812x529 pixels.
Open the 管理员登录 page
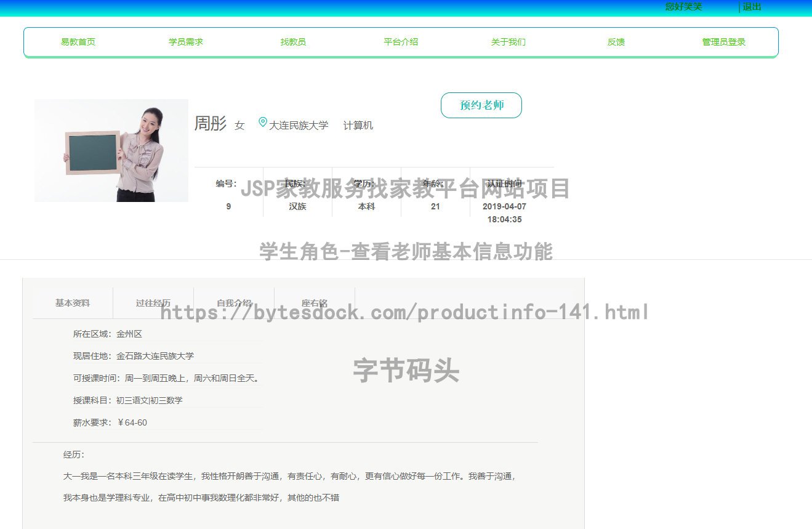(723, 42)
